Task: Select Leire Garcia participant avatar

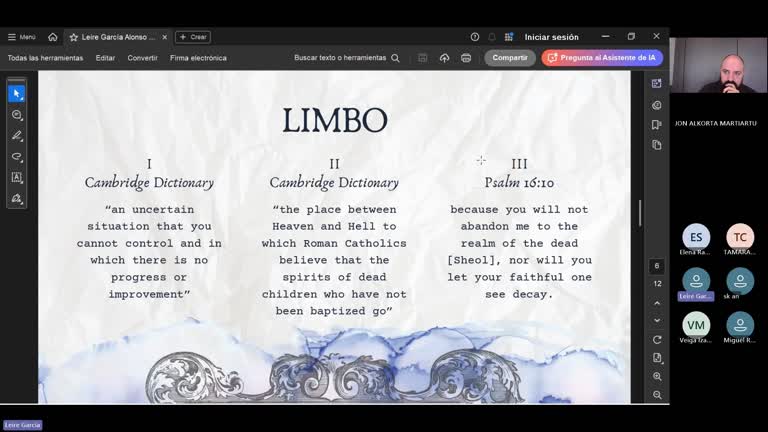Action: 696,281
